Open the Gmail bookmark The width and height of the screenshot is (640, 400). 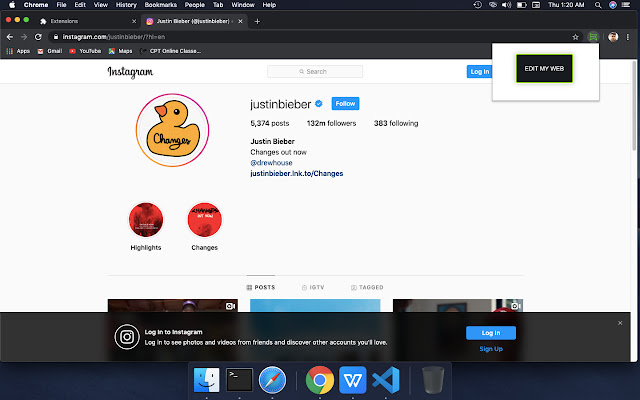pos(50,51)
